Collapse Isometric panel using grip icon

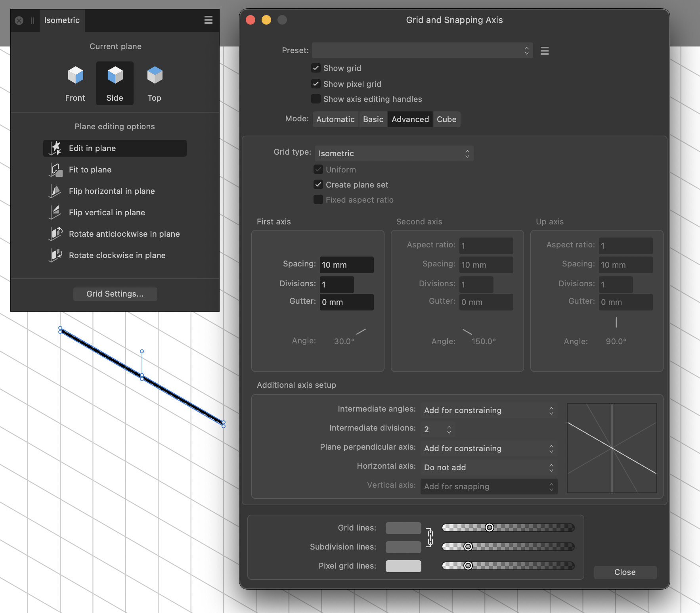tap(33, 21)
